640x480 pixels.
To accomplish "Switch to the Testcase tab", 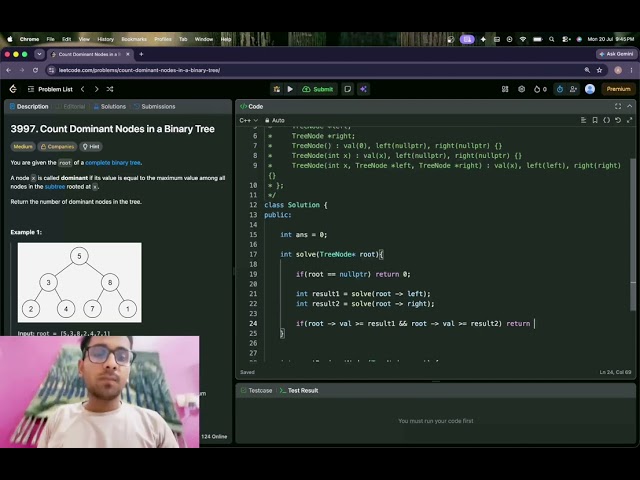I will pos(256,391).
